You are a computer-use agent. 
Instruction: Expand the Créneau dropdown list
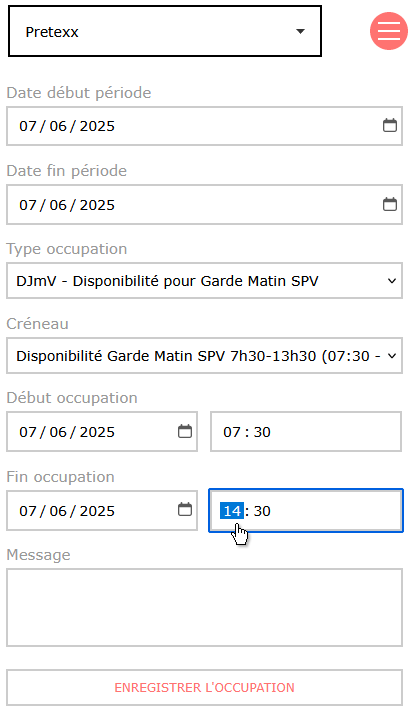(x=204, y=356)
